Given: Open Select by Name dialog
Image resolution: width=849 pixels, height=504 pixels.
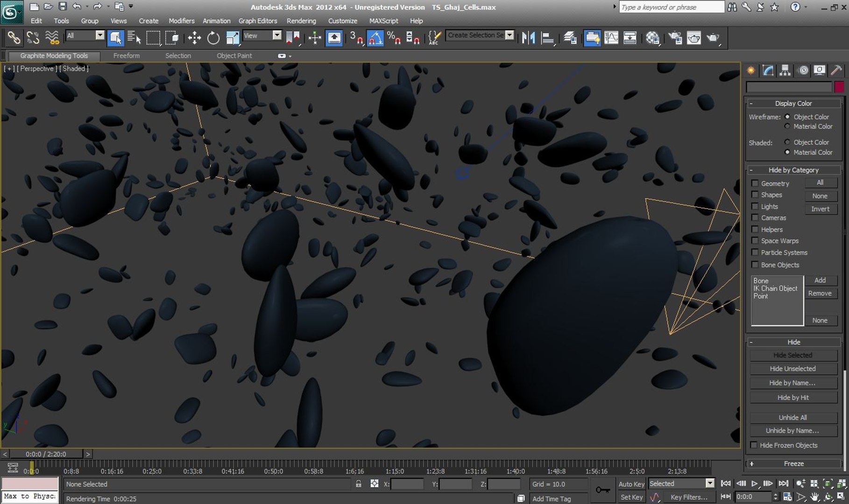Looking at the screenshot, I should point(134,38).
